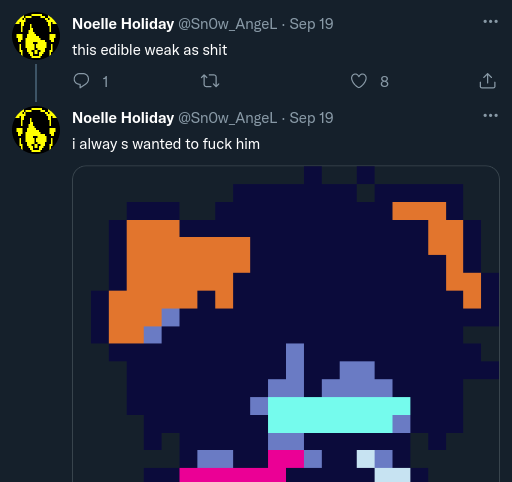Image resolution: width=512 pixels, height=482 pixels.
Task: Open the Sep 19 timestamp of second tweet
Action: pyautogui.click(x=311, y=118)
